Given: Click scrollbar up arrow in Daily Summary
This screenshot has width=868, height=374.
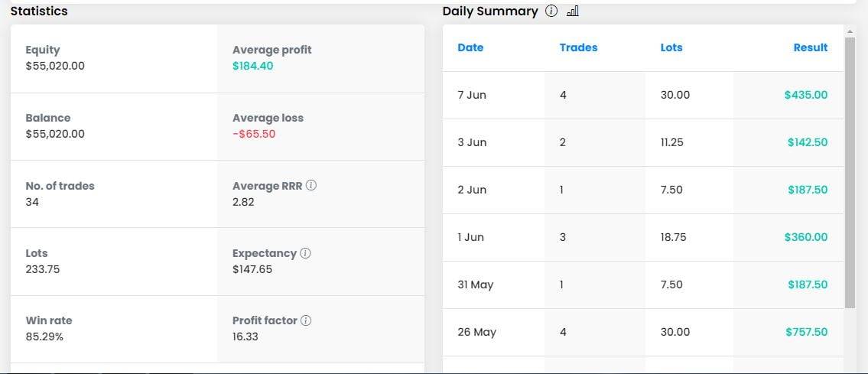Looking at the screenshot, I should pos(849,31).
